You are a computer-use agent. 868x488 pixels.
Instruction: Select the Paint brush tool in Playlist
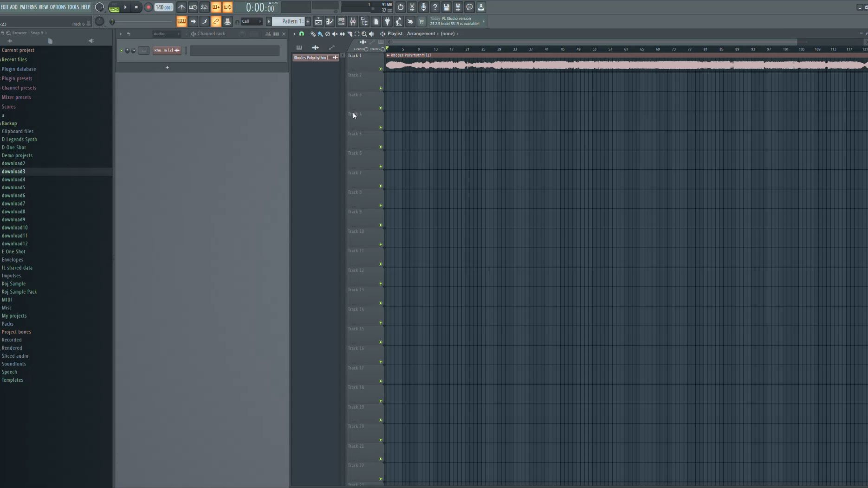[320, 34]
